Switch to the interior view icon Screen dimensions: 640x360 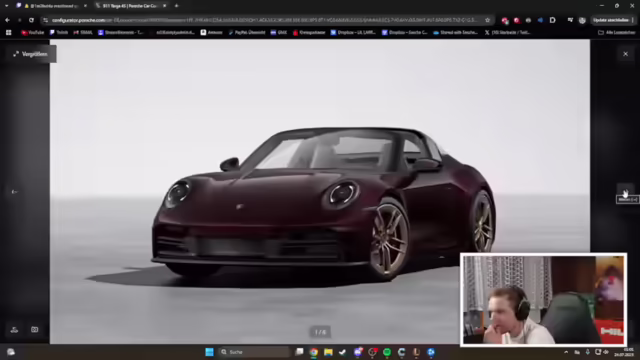point(35,330)
